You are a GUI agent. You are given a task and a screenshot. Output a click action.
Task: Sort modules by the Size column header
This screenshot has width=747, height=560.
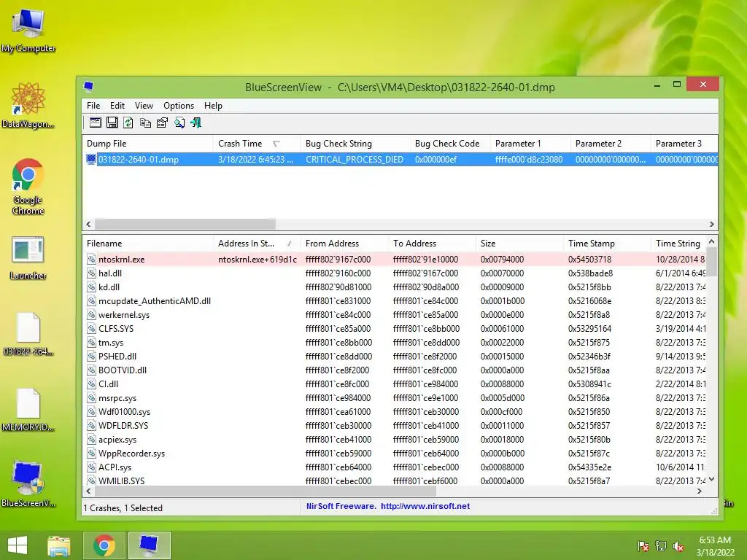click(519, 244)
